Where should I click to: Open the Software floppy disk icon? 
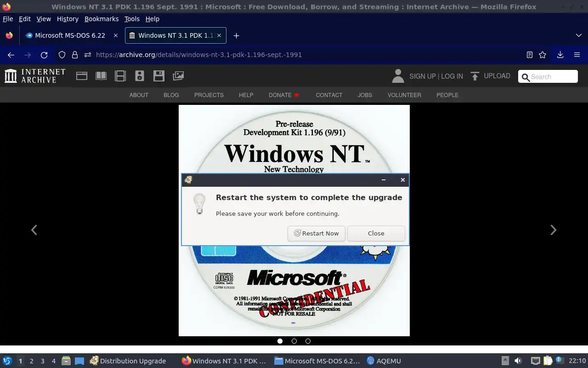[x=159, y=76]
